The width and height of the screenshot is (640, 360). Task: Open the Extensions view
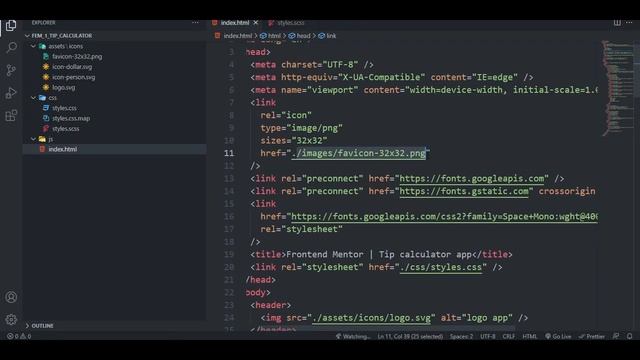pos(11,116)
